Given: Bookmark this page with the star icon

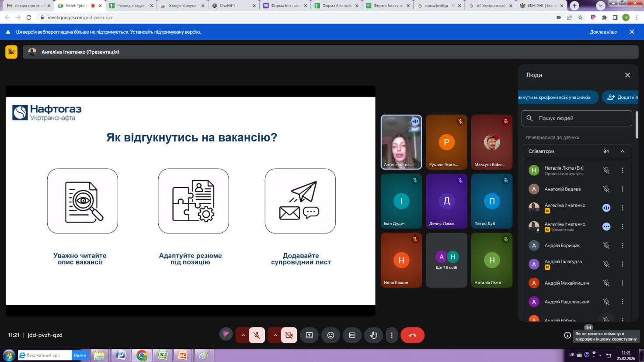Looking at the screenshot, I should coord(580,17).
